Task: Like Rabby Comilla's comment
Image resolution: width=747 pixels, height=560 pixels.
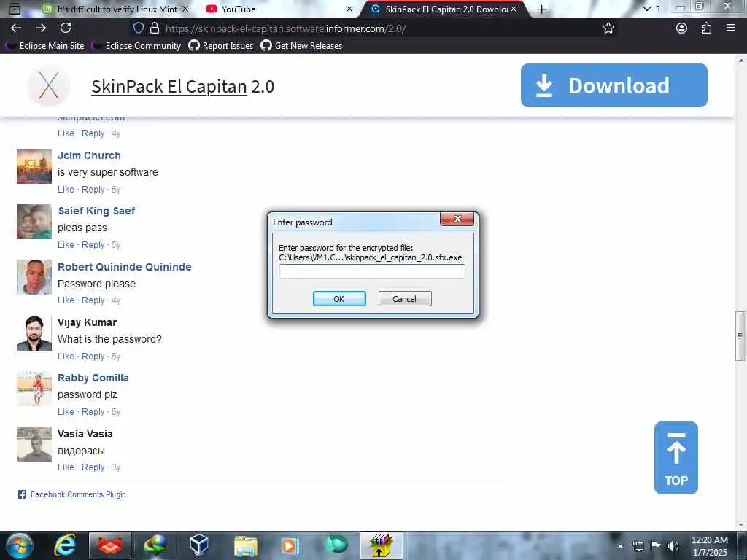Action: tap(66, 411)
